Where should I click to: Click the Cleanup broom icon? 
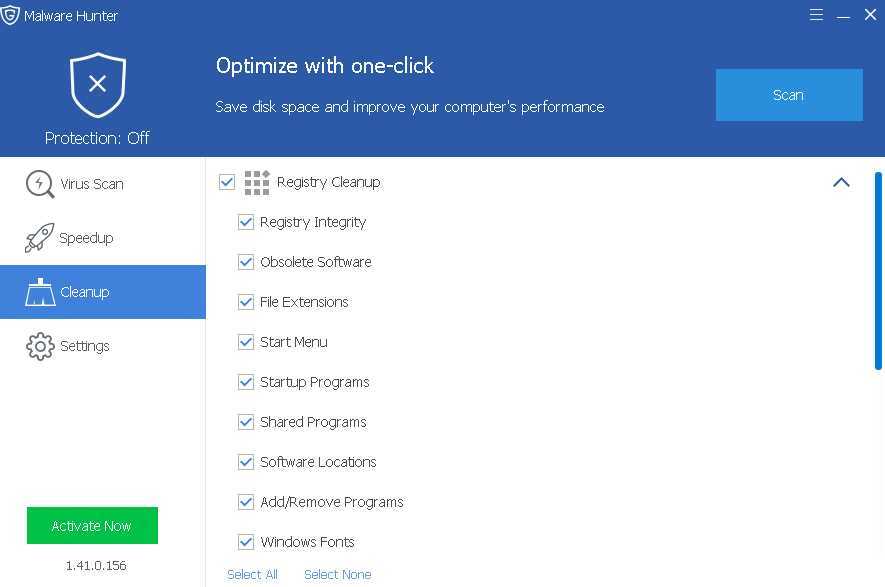pyautogui.click(x=40, y=292)
